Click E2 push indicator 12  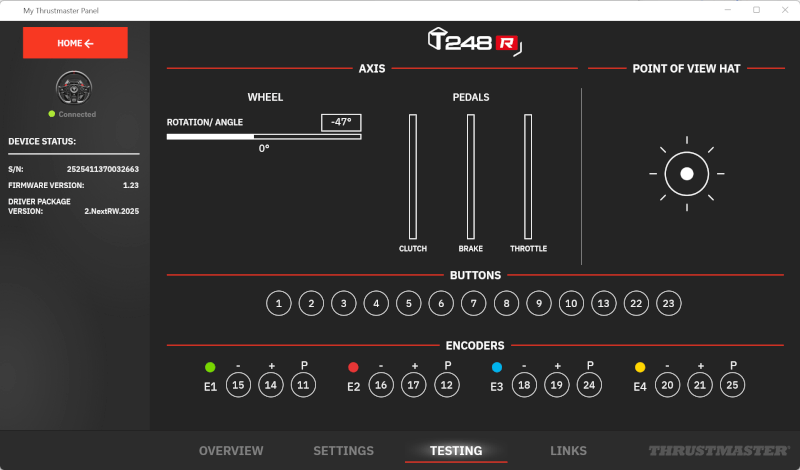tap(446, 385)
